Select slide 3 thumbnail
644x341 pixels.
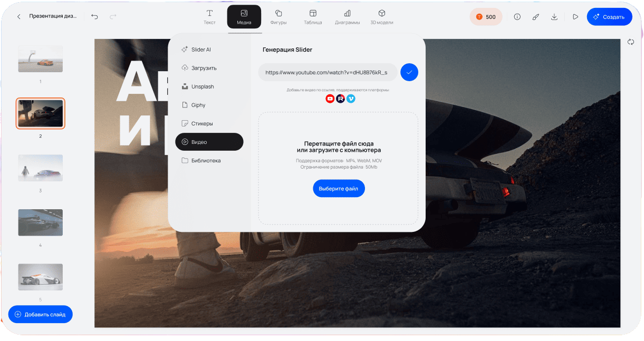pos(41,168)
